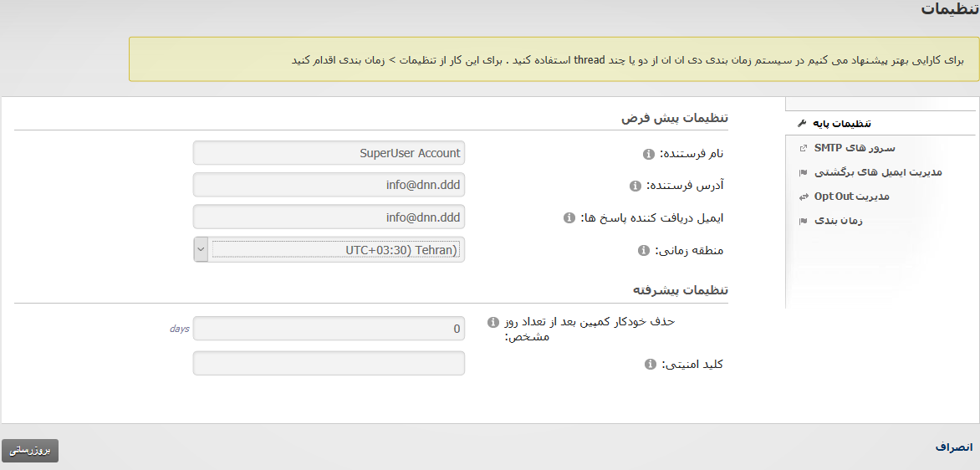
Task: Go to the زمان بندی tab
Action: click(x=838, y=221)
